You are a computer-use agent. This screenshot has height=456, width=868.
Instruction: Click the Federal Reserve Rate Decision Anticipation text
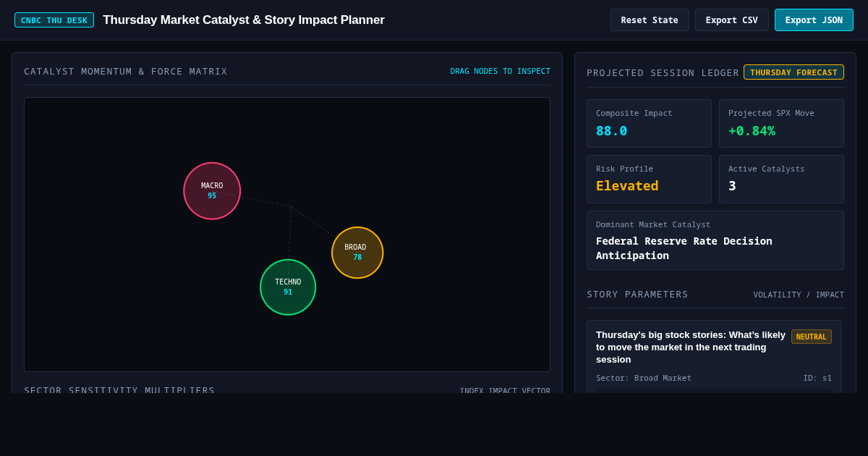[684, 248]
